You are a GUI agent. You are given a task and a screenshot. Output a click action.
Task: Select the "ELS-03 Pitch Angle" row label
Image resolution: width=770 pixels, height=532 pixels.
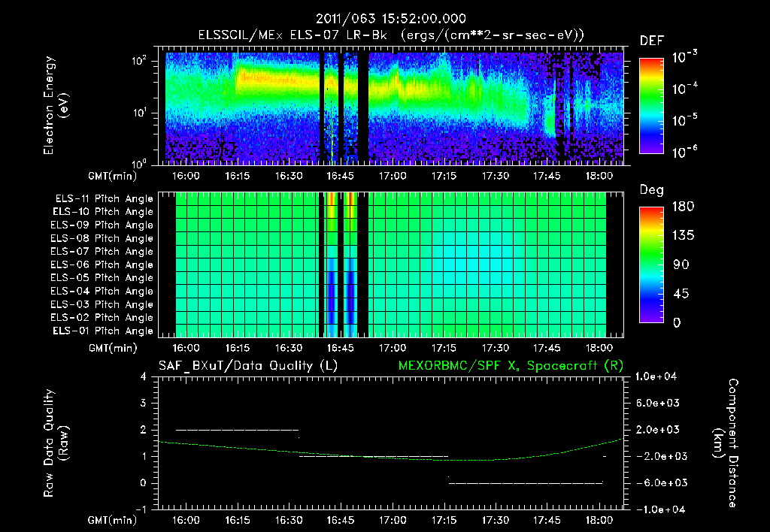pos(102,305)
